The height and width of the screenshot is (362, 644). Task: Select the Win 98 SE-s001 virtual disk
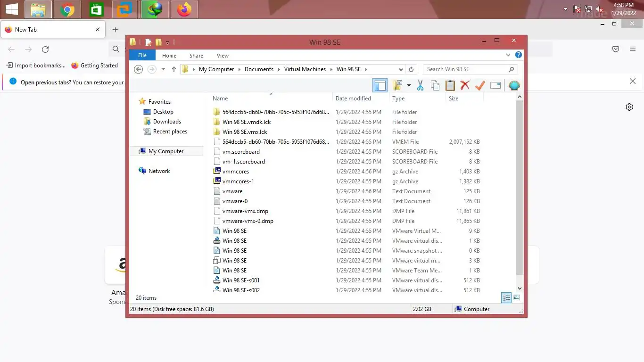[241, 280]
